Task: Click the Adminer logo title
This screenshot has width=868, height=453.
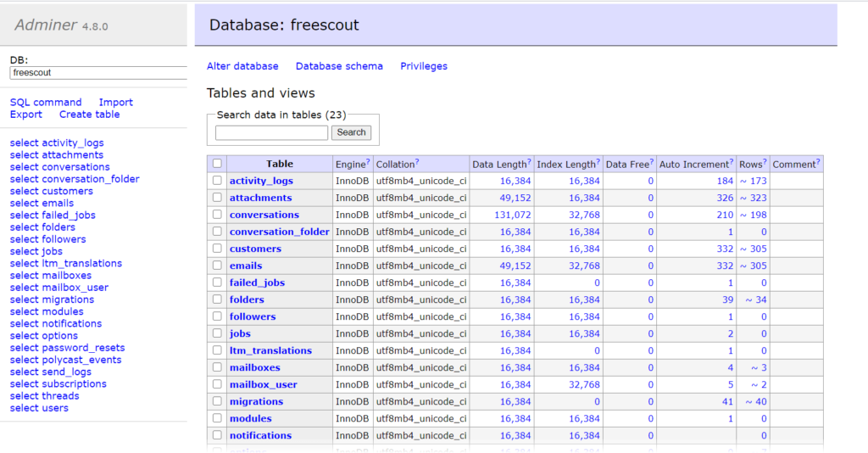Action: click(46, 25)
